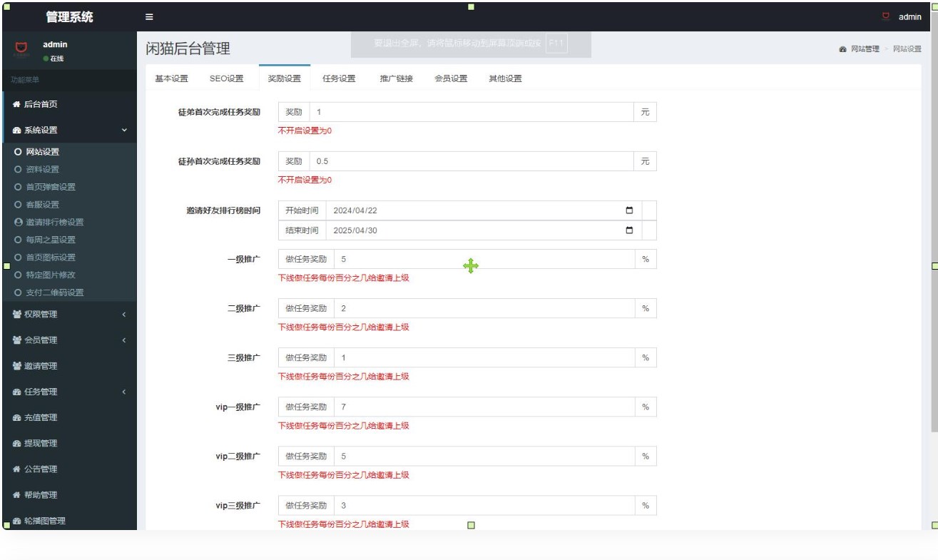Edit the 徒弟首次完成任务奖励 input
The height and width of the screenshot is (560, 938).
(471, 113)
